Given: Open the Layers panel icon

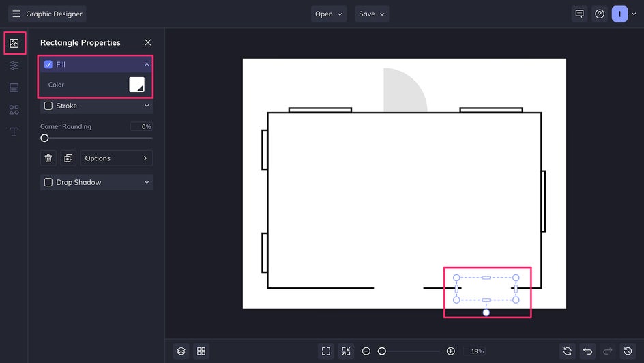Looking at the screenshot, I should click(181, 351).
